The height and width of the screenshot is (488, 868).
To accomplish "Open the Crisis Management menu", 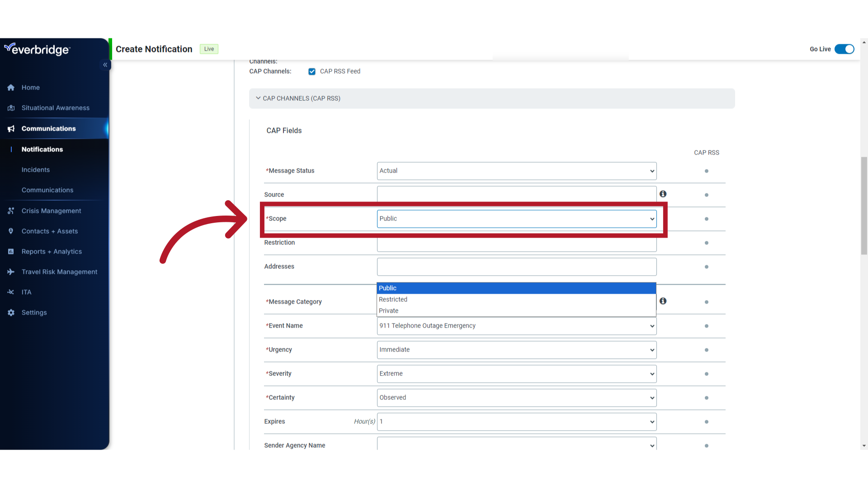I will 51,210.
